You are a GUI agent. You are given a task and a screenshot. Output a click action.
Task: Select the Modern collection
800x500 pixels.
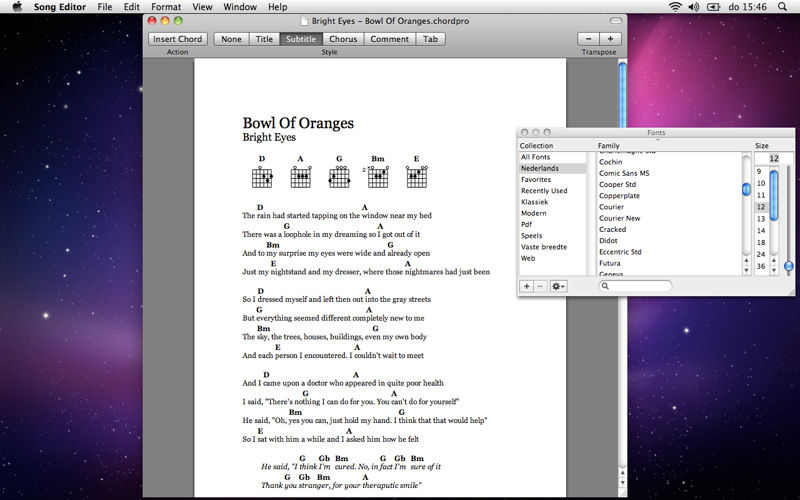pyautogui.click(x=553, y=213)
